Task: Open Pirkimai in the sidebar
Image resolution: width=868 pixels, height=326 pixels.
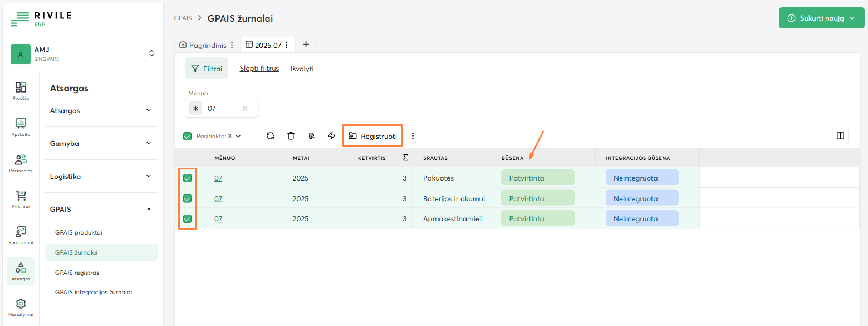Action: [x=21, y=199]
